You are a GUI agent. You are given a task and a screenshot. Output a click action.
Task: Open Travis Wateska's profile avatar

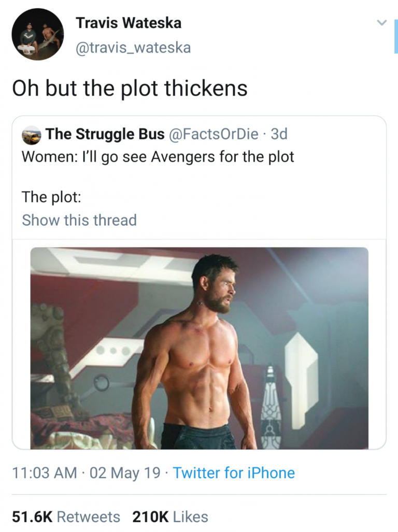38,34
